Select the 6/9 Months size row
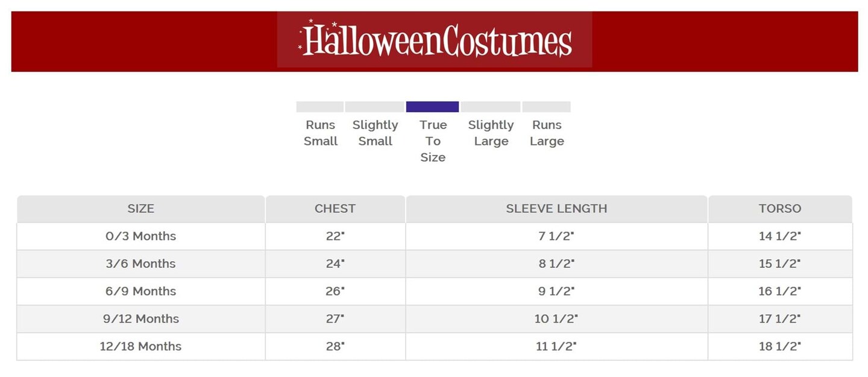The height and width of the screenshot is (377, 868). (x=141, y=291)
